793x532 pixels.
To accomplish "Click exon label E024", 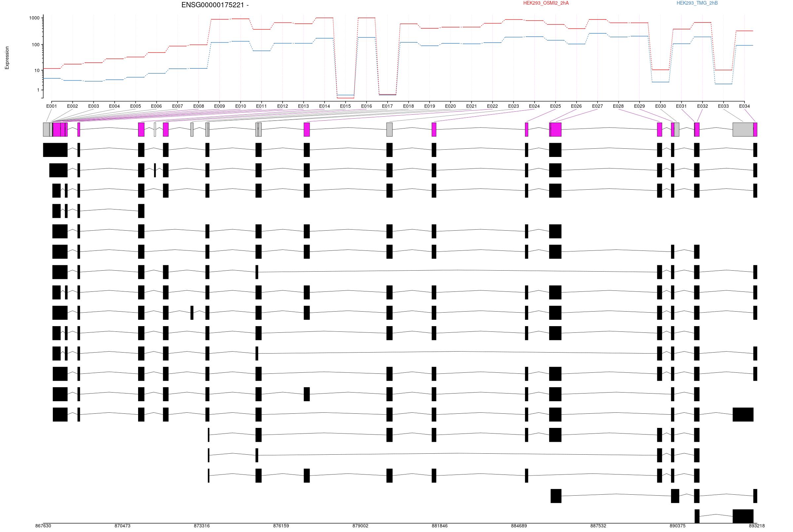I will pos(535,106).
